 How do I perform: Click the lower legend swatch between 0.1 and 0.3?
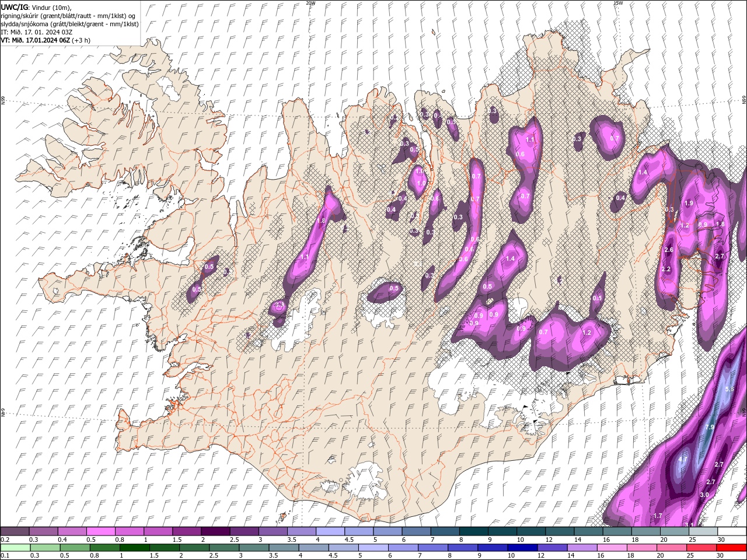tap(15, 548)
